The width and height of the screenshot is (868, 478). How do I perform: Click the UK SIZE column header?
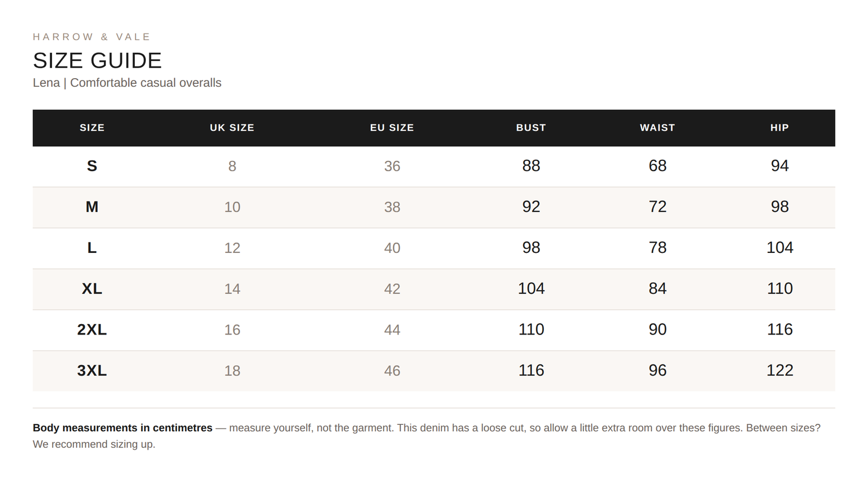pos(232,128)
